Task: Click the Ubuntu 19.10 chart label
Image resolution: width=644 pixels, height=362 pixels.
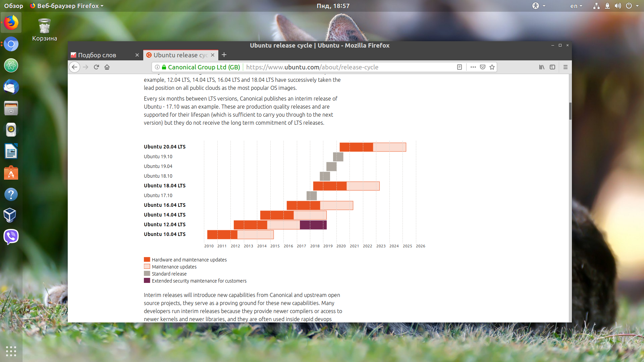Action: pyautogui.click(x=158, y=157)
